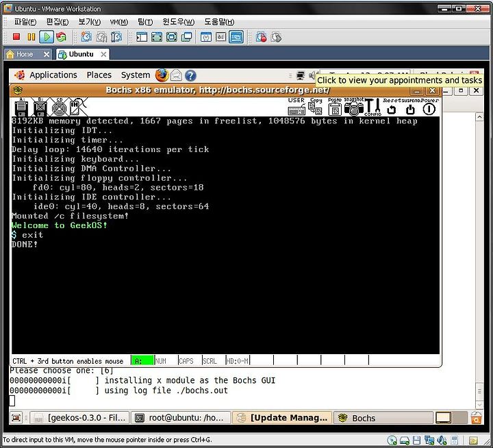This screenshot has height=448, width=493.
Task: Start recording with the red-dot capture icon
Action: click(x=261, y=37)
